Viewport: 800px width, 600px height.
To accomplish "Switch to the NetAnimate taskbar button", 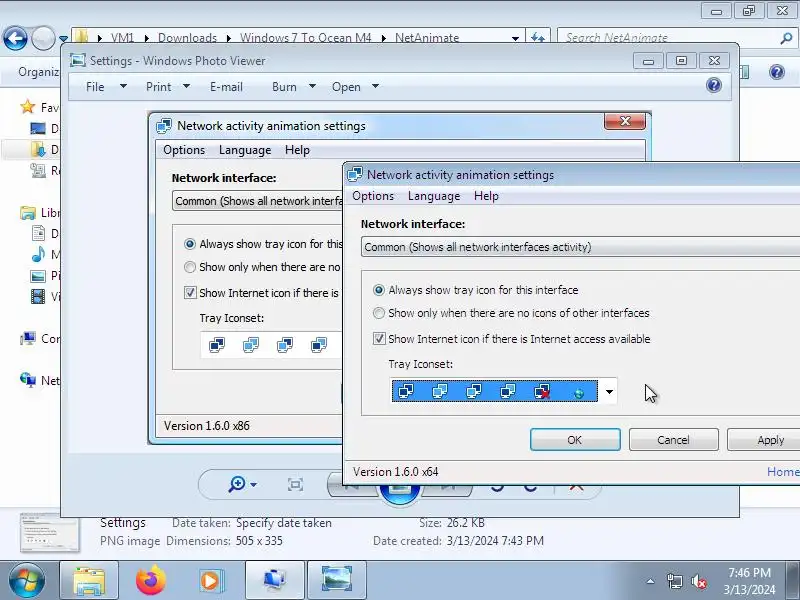I will point(275,581).
